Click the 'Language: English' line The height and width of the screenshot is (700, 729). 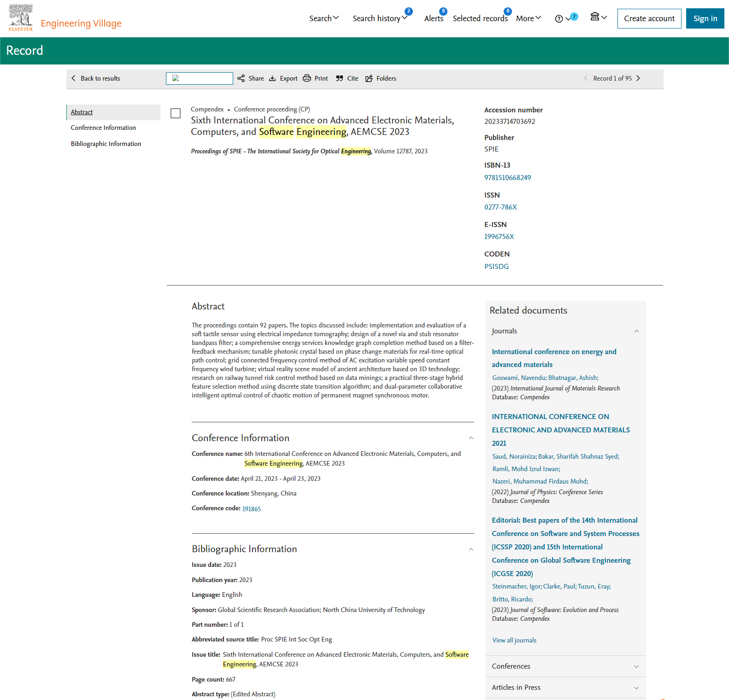point(217,595)
